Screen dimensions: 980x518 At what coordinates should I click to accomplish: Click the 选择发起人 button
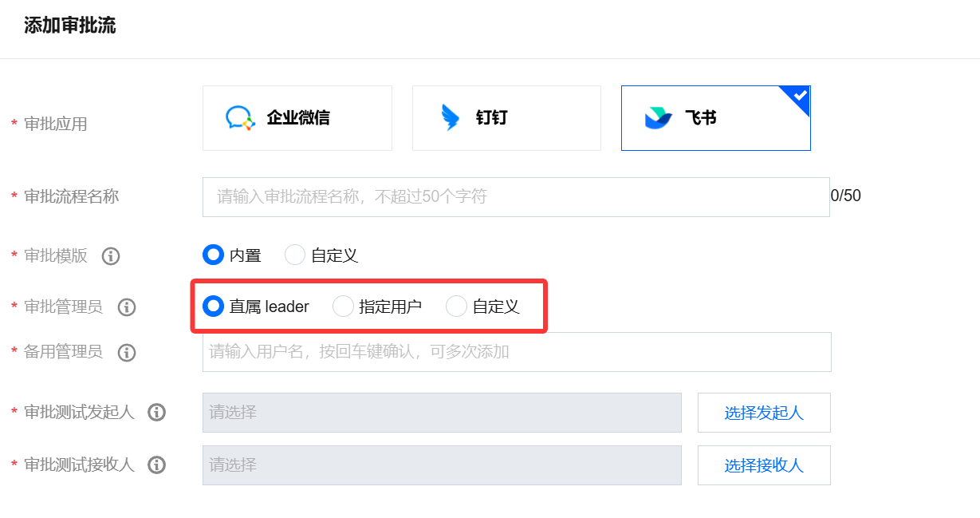[764, 413]
